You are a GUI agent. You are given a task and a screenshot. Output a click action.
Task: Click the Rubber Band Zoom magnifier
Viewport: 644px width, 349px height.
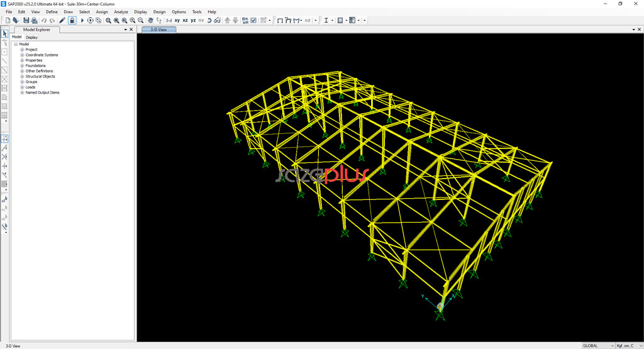108,20
